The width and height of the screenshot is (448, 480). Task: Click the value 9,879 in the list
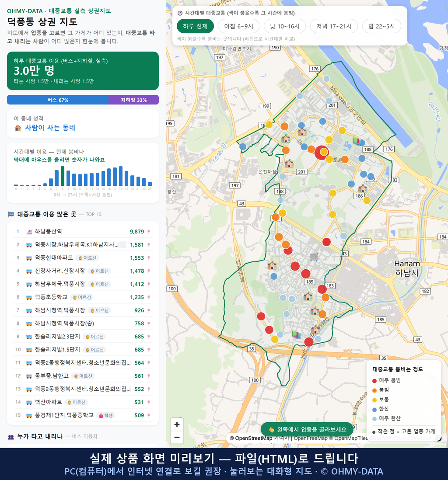tap(137, 232)
